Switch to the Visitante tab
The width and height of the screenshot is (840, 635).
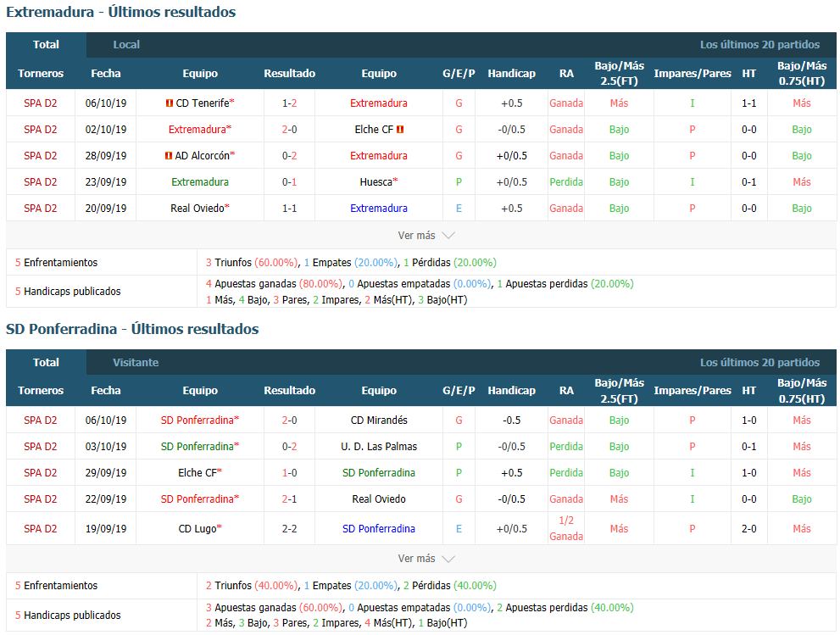pos(136,363)
